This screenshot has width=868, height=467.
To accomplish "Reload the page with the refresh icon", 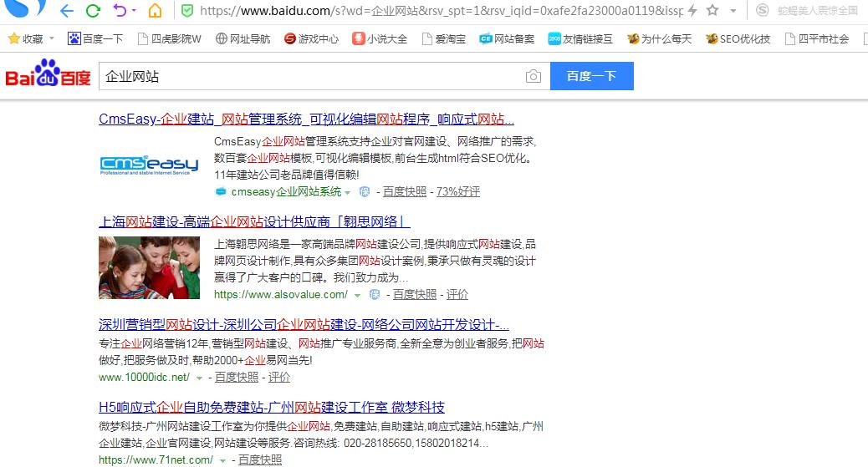I will [x=93, y=11].
